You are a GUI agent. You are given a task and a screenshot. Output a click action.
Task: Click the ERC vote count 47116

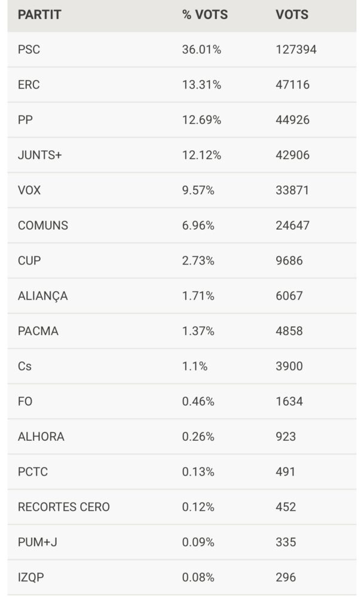tap(292, 85)
